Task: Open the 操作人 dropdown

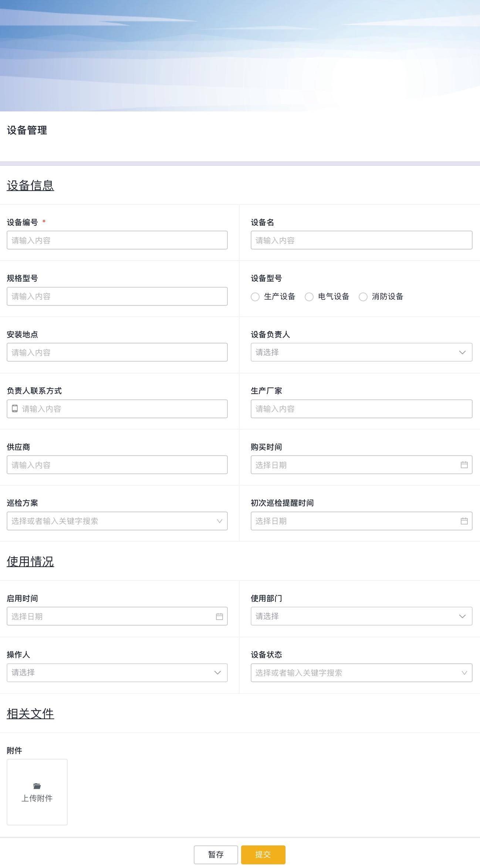Action: click(117, 673)
